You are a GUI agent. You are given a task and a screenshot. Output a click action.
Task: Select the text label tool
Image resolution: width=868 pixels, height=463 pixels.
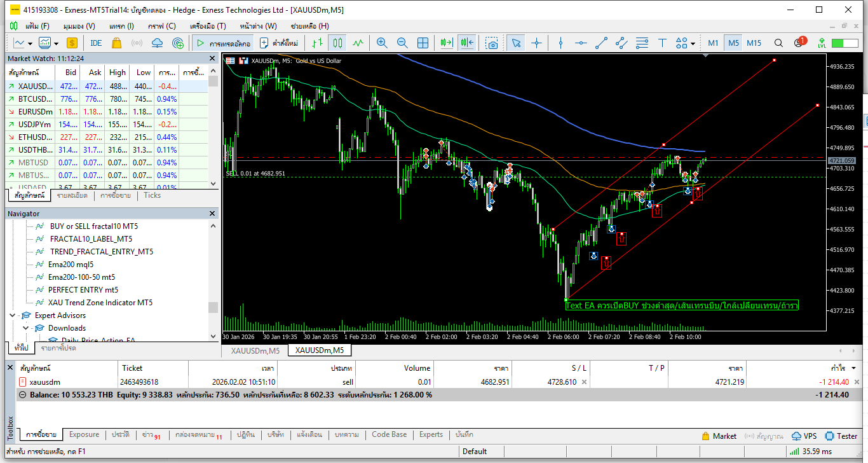662,43
